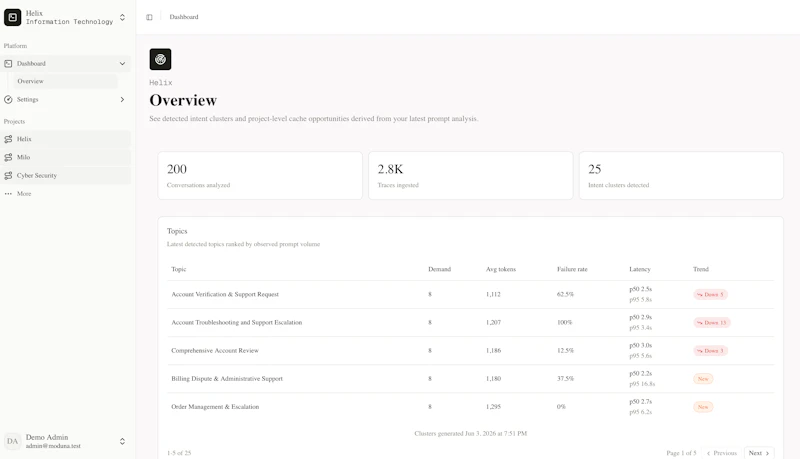Collapse the Dashboard section chevron

(x=122, y=64)
